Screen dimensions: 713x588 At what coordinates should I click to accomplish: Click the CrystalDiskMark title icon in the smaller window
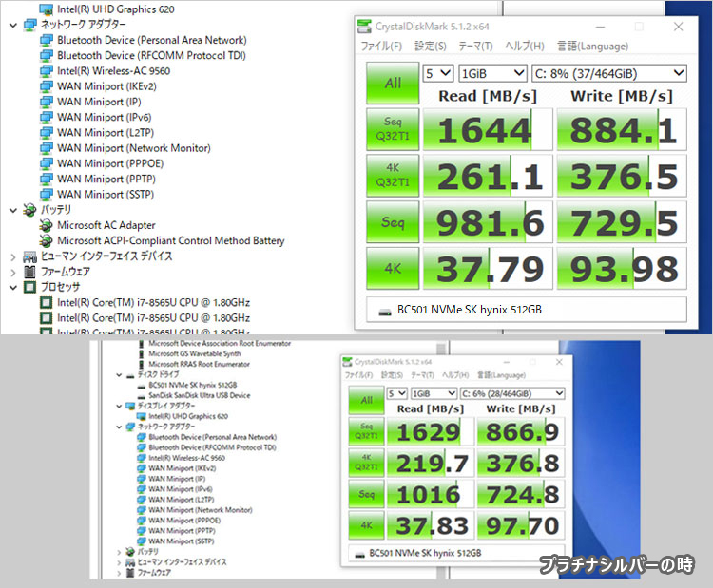click(x=347, y=362)
